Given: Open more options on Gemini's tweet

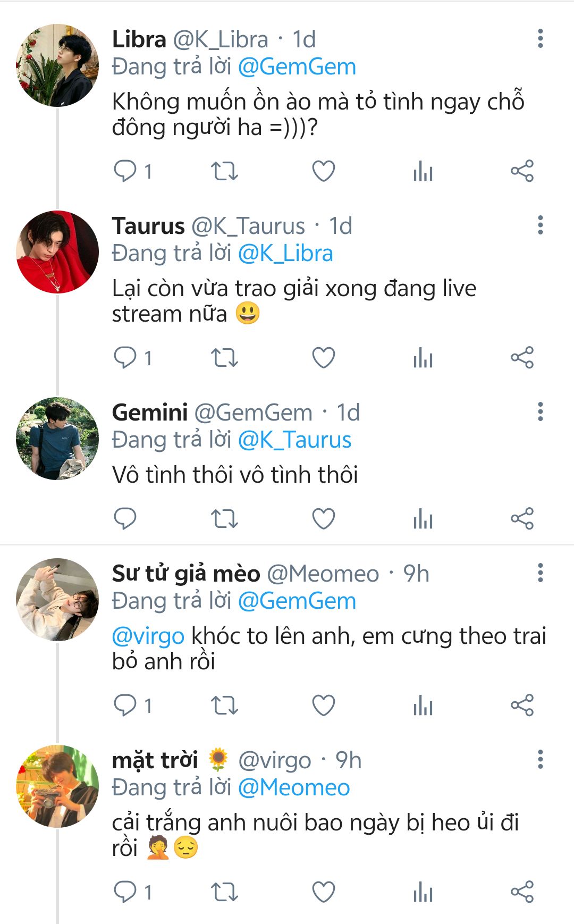Looking at the screenshot, I should 540,412.
